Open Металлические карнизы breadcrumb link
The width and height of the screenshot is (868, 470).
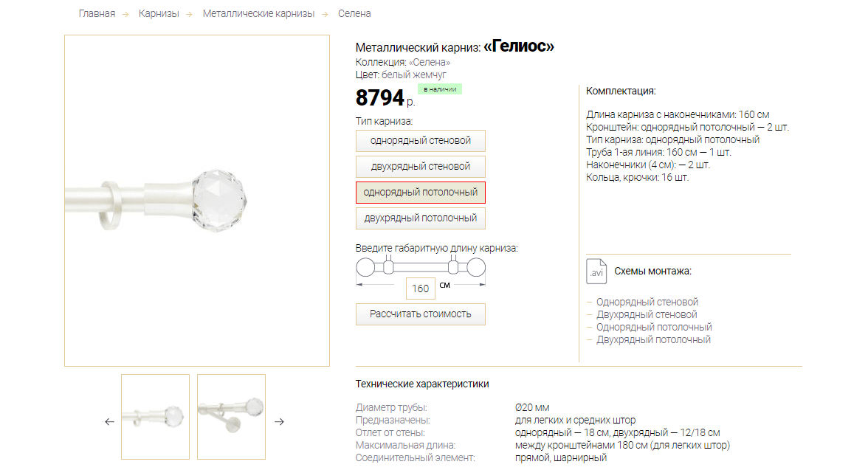click(258, 13)
